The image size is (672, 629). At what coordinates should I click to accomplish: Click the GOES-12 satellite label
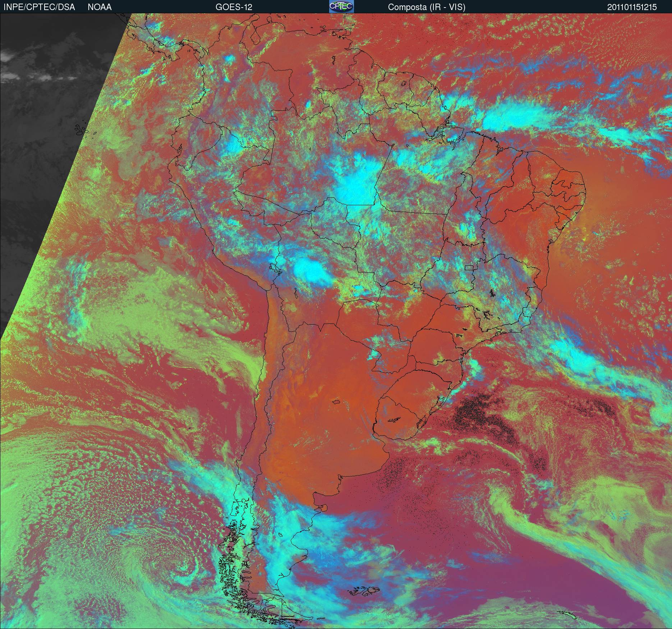pyautogui.click(x=234, y=7)
